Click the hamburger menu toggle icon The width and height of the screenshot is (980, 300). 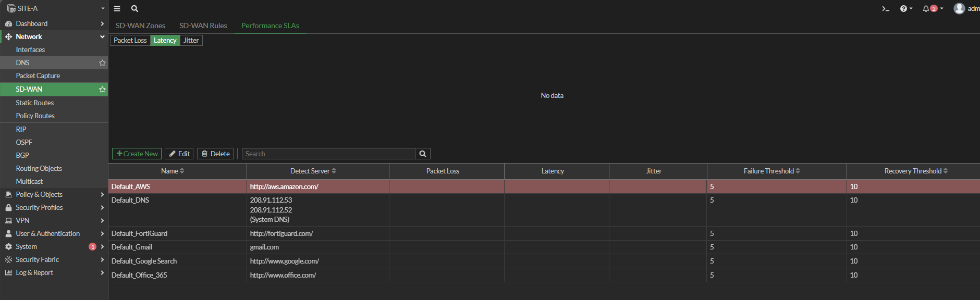[x=117, y=8]
